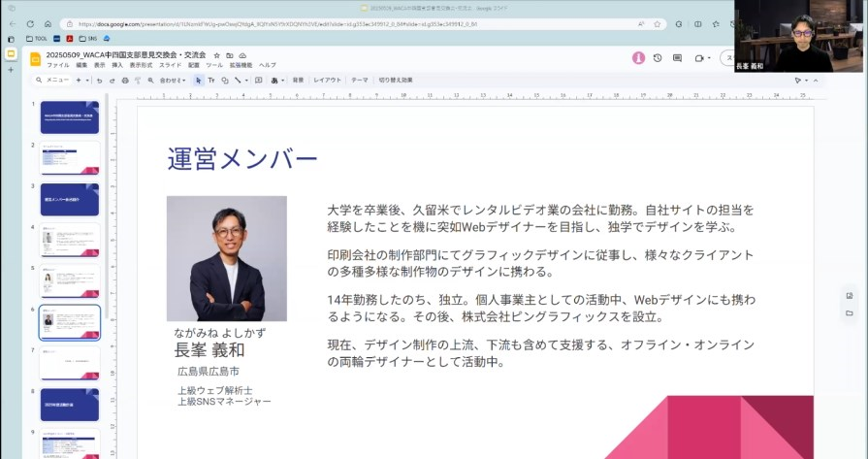Click the 切り替え効果 button
The height and width of the screenshot is (459, 868).
395,81
